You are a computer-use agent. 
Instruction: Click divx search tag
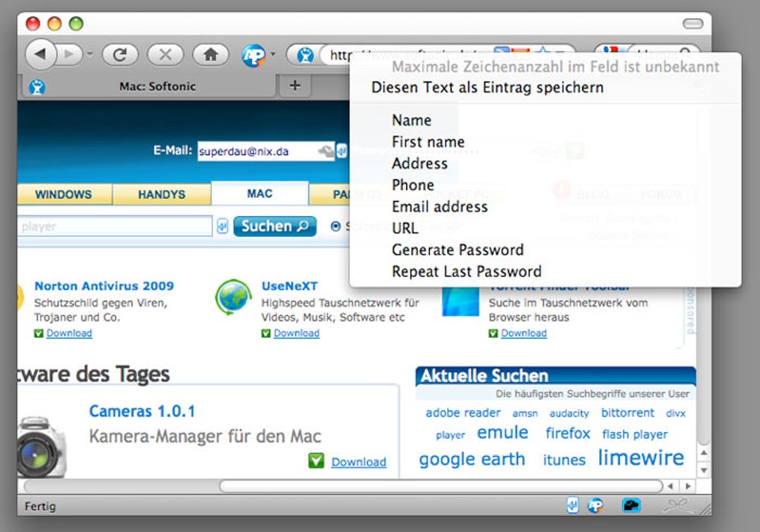[676, 414]
